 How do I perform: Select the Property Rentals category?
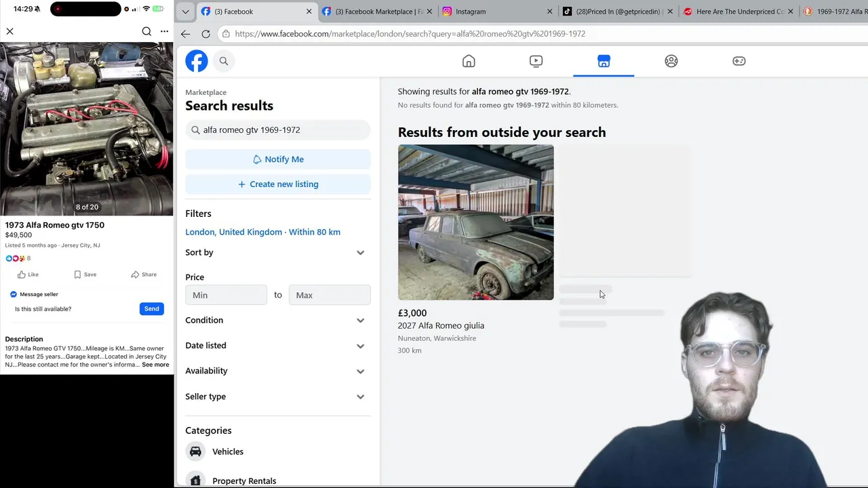(x=278, y=480)
